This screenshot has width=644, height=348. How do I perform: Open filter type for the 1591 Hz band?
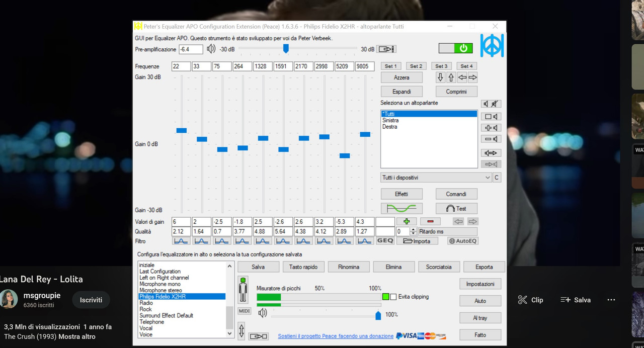pos(283,241)
